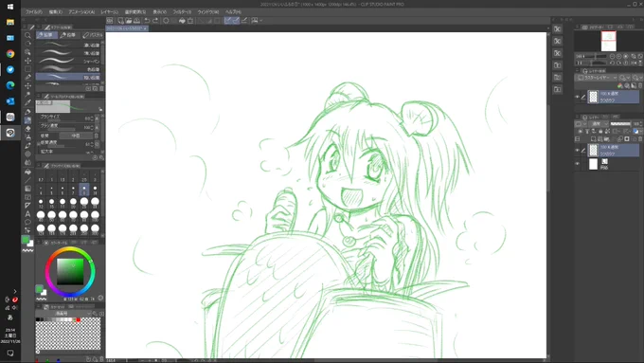Open ラスターレイヤー dropdown in Layer Search
The height and width of the screenshot is (363, 644).
click(x=598, y=78)
